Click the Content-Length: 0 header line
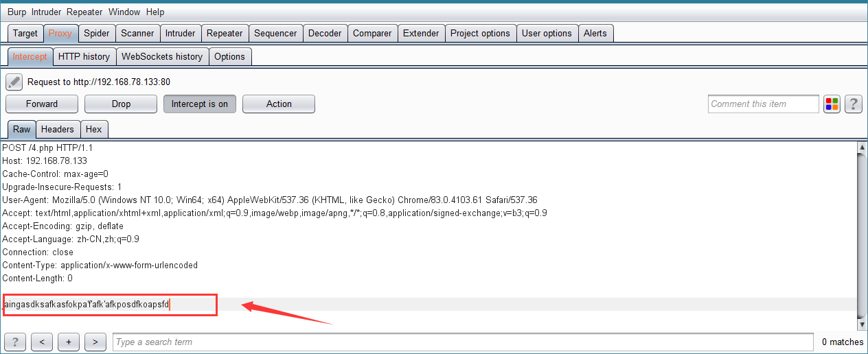868x354 pixels. tap(38, 279)
